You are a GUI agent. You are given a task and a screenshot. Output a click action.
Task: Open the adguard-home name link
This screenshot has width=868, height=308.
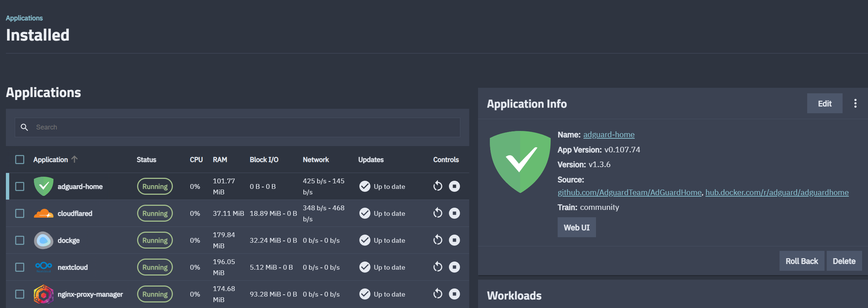609,135
